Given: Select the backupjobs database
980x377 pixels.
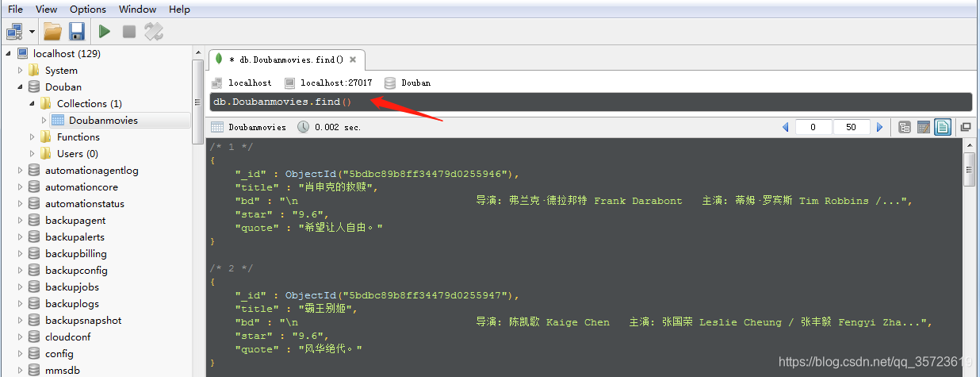Looking at the screenshot, I should tap(72, 287).
